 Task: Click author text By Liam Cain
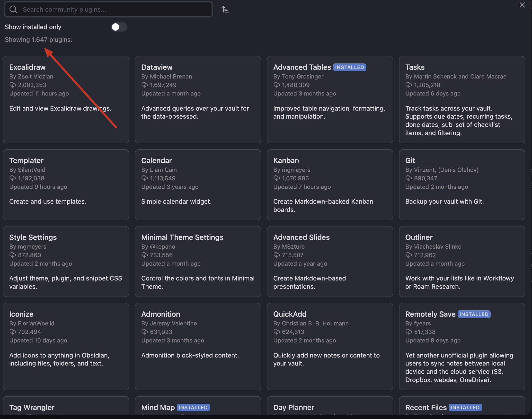click(159, 170)
